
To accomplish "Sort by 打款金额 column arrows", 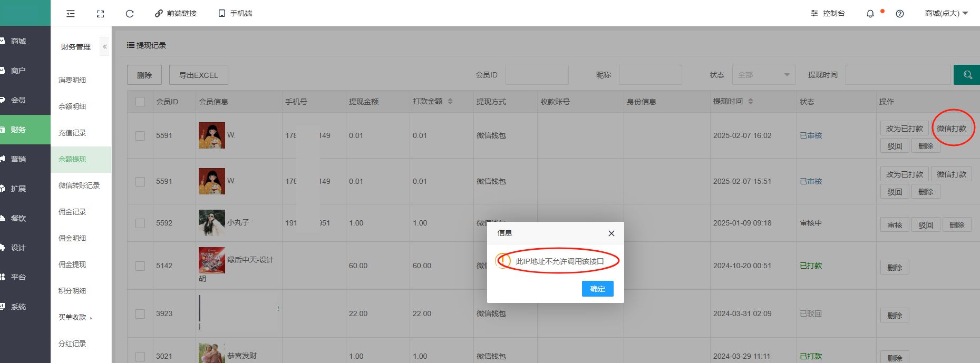I will click(450, 101).
